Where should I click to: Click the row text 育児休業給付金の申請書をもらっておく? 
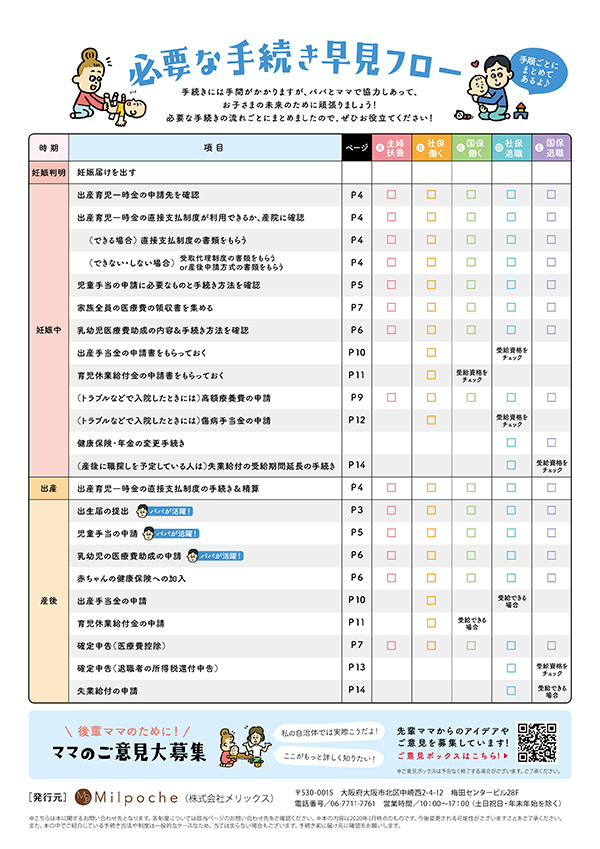[x=151, y=375]
